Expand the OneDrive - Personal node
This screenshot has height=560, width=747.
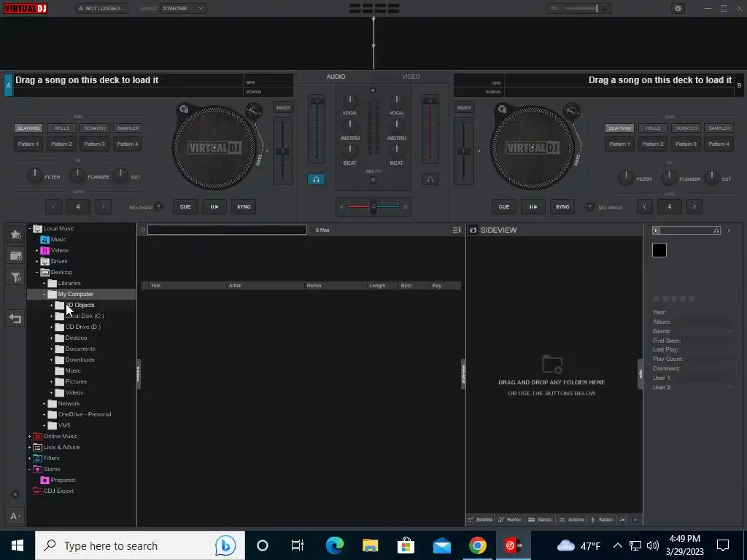pos(44,414)
